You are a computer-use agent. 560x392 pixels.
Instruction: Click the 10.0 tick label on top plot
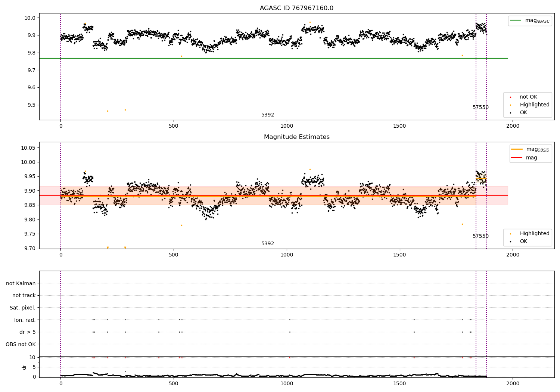click(x=31, y=18)
